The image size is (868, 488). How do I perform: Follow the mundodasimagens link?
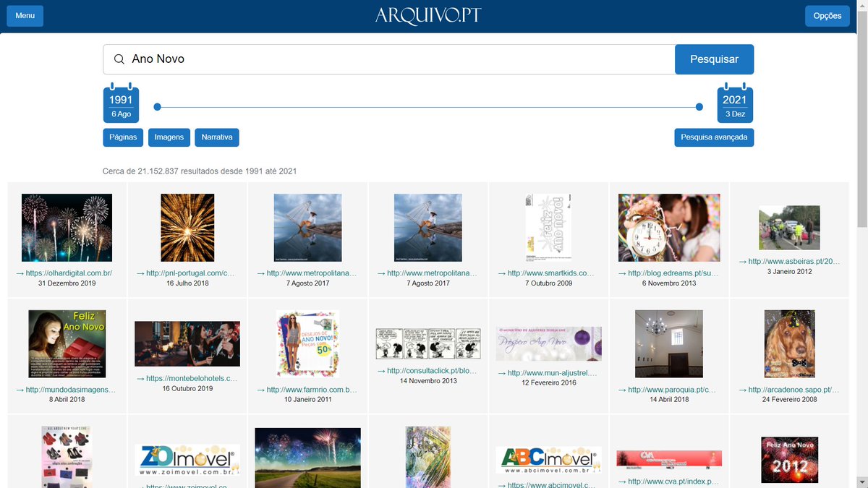tap(66, 390)
